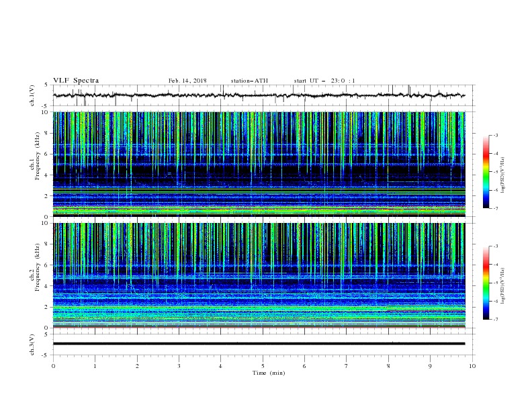Screen dimensions: 532x411
Task: Click the time axis tick label "10"
Action: [x=472, y=366]
